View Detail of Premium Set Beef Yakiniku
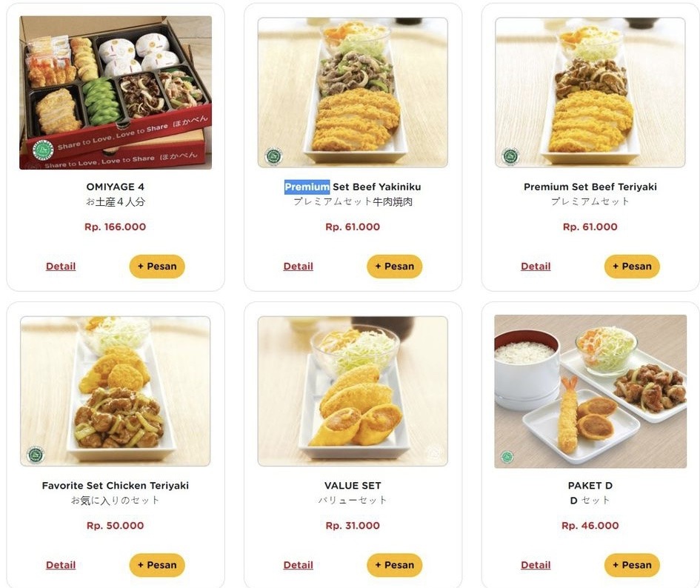This screenshot has height=588, width=700. click(299, 267)
